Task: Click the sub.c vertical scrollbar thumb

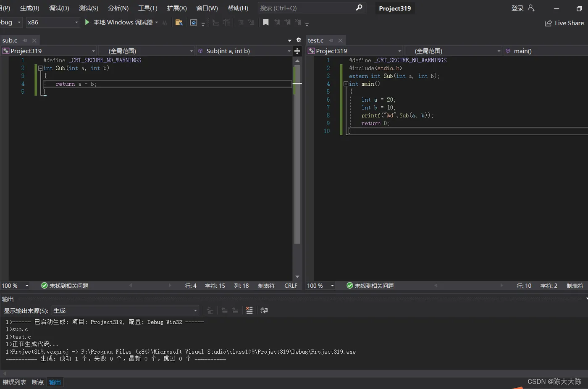Action: (x=297, y=154)
